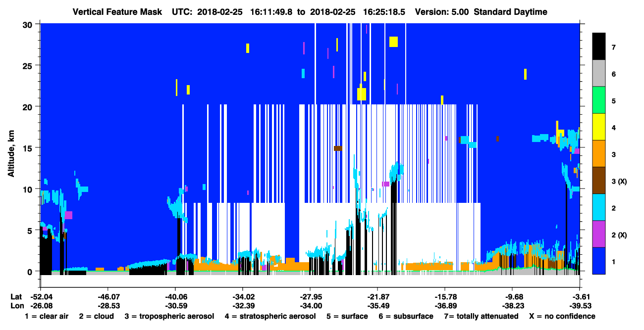Viewport: 644px width, 330px height.
Task: Click the brown 3 (X) legend swatch
Action: (x=599, y=181)
